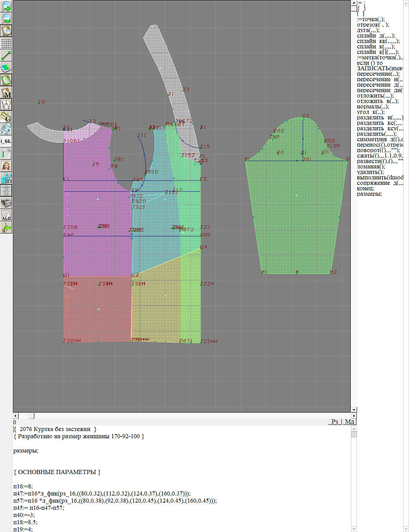Screen dimensions: 409x532
Task: Click the canvas scrollbar down arrow
Action: tap(354, 410)
